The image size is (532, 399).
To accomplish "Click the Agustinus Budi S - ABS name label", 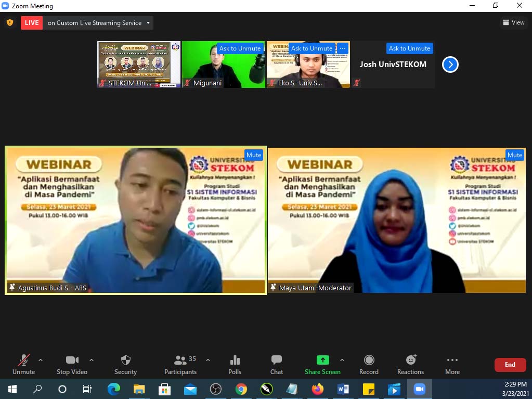I will [x=52, y=288].
